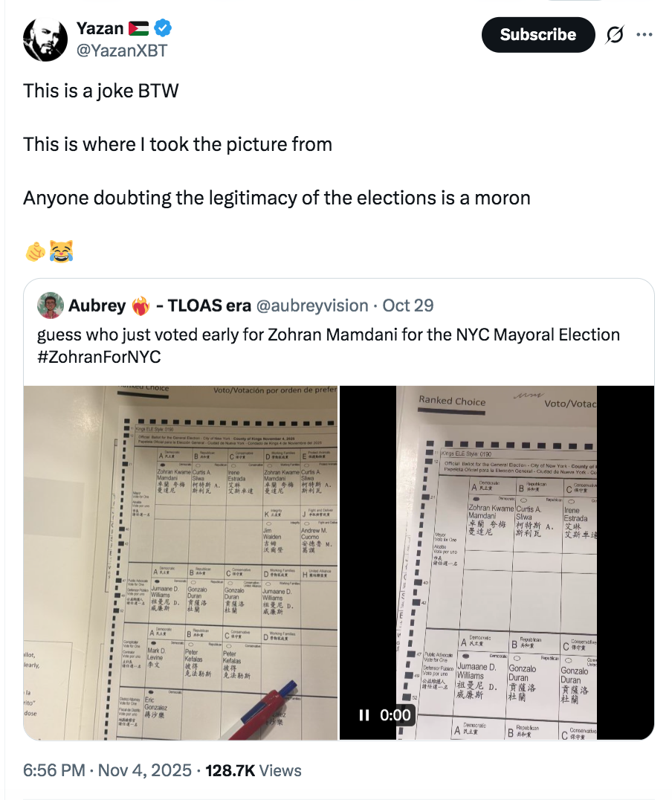Image resolution: width=672 pixels, height=800 pixels.
Task: Click the blue verified badge
Action: (x=164, y=28)
